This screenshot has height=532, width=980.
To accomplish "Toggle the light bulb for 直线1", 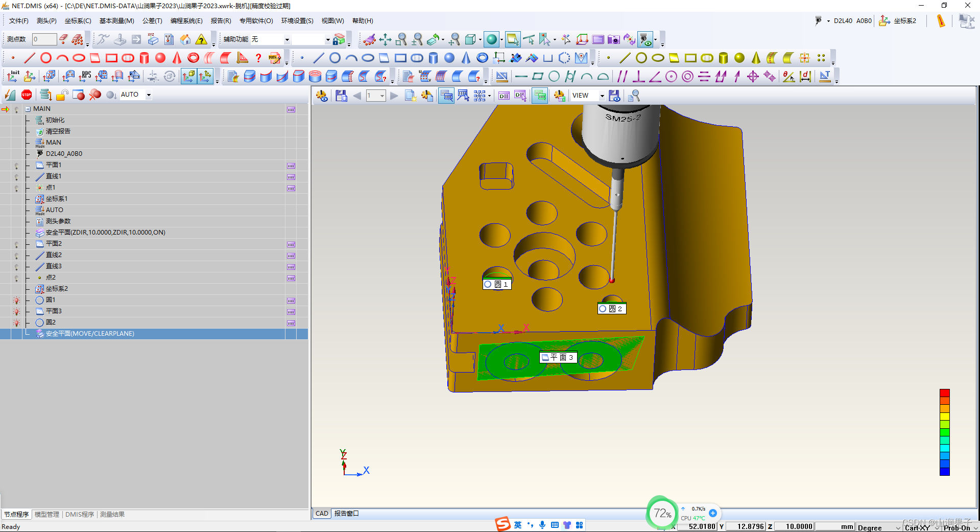I will (16, 177).
